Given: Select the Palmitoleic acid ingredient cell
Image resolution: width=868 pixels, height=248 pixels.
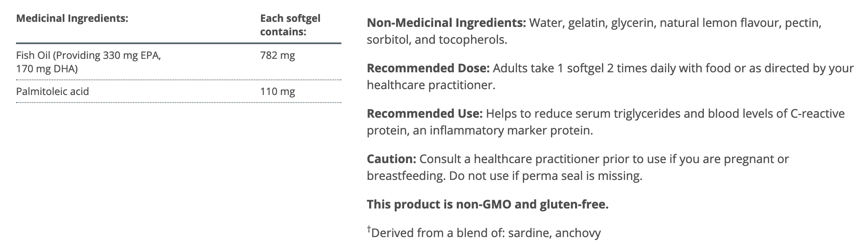Looking at the screenshot, I should point(53,91).
